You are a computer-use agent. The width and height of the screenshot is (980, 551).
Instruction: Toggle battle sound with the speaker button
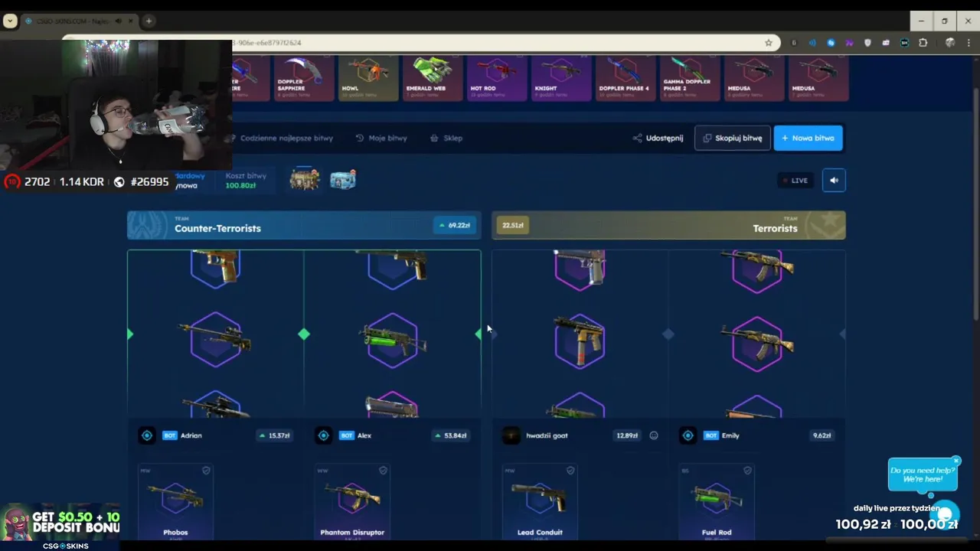834,181
